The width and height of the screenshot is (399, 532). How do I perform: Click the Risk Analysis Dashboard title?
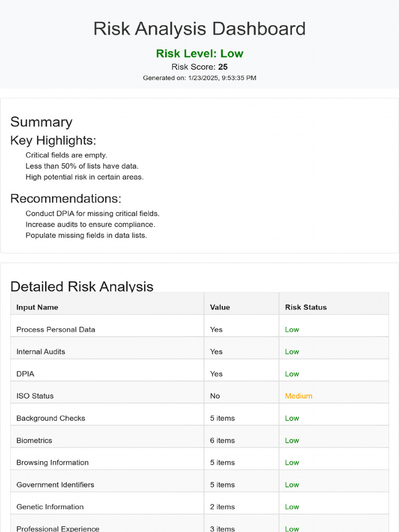pyautogui.click(x=199, y=29)
